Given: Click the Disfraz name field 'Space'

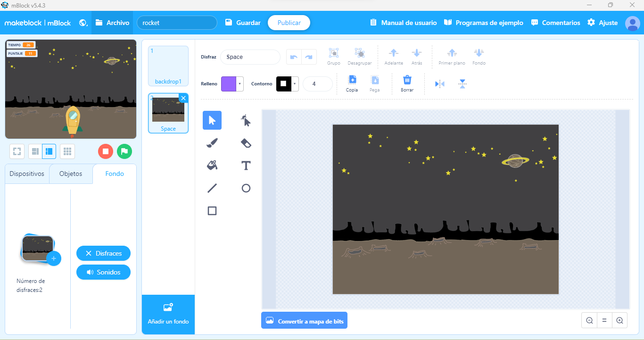Looking at the screenshot, I should 250,57.
